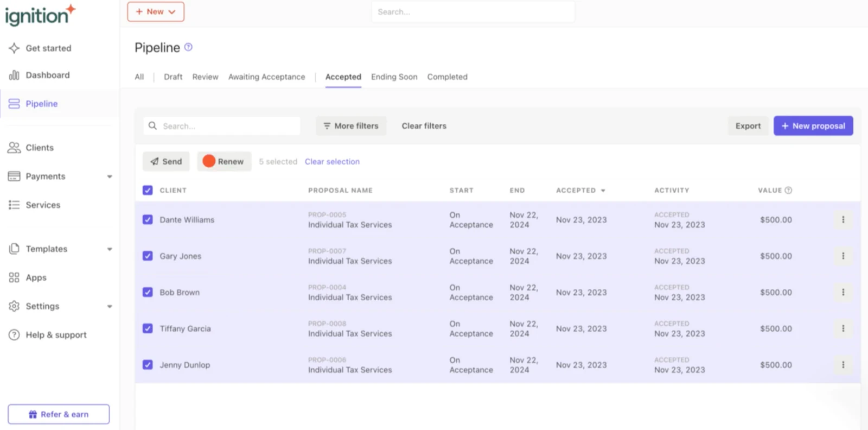
Task: Deselect Tiffany Garcia row checkbox
Action: coord(148,328)
